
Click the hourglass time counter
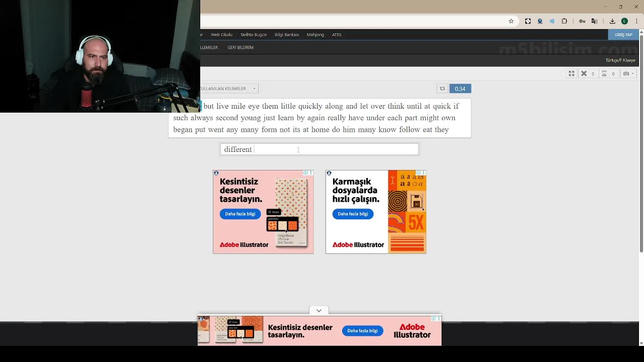(608, 73)
